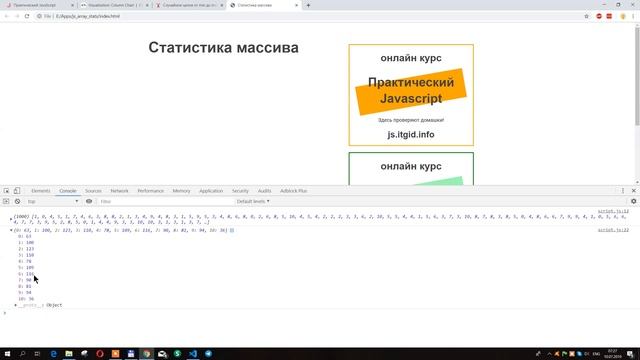Reload the page with the refresh icon

click(27, 16)
